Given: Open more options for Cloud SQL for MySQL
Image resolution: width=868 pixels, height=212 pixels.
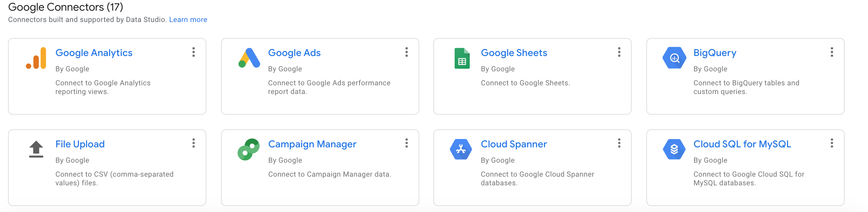Looking at the screenshot, I should (x=832, y=143).
